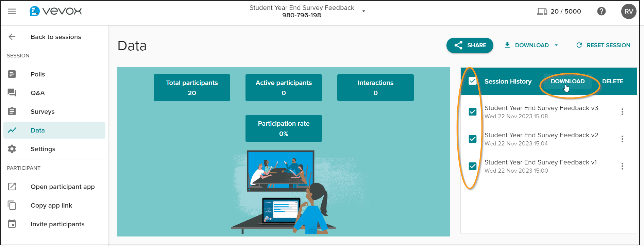The height and width of the screenshot is (246, 644).
Task: Open the RV user profile avatar
Action: pos(628,11)
